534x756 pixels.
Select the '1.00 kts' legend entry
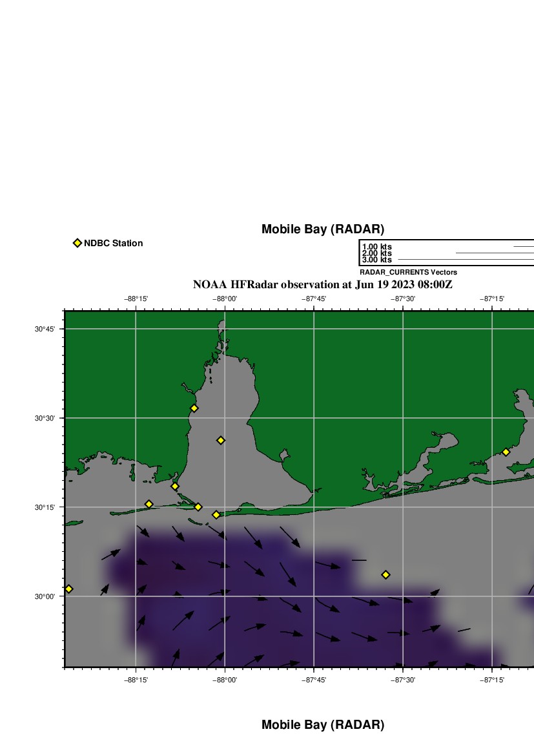coord(377,247)
